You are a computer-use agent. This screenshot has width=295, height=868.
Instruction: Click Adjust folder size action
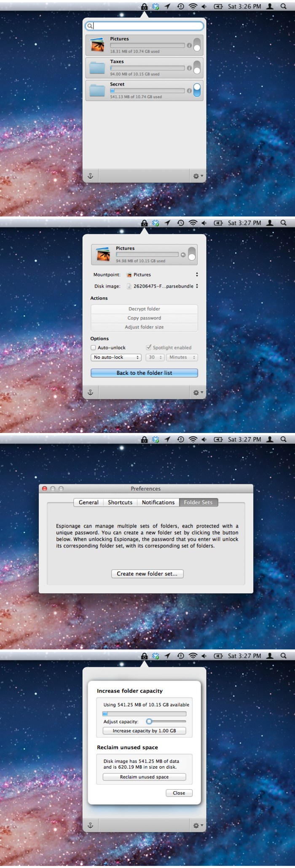pyautogui.click(x=144, y=327)
